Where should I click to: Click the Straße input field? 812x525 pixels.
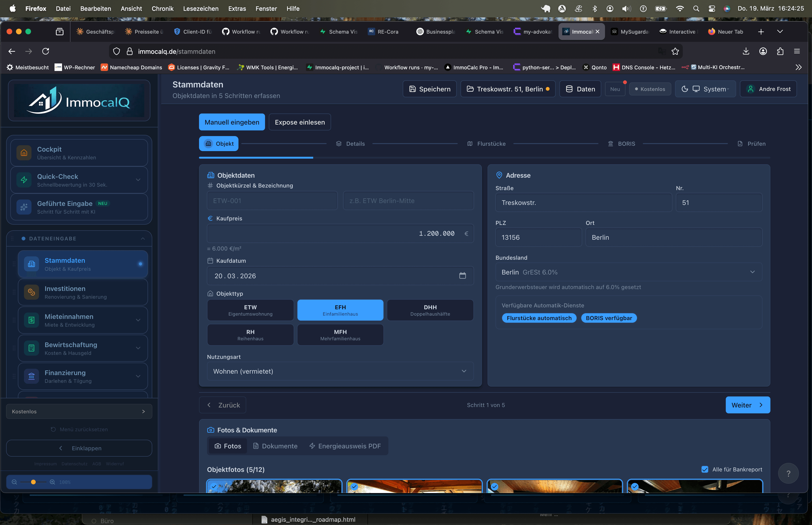click(x=583, y=203)
